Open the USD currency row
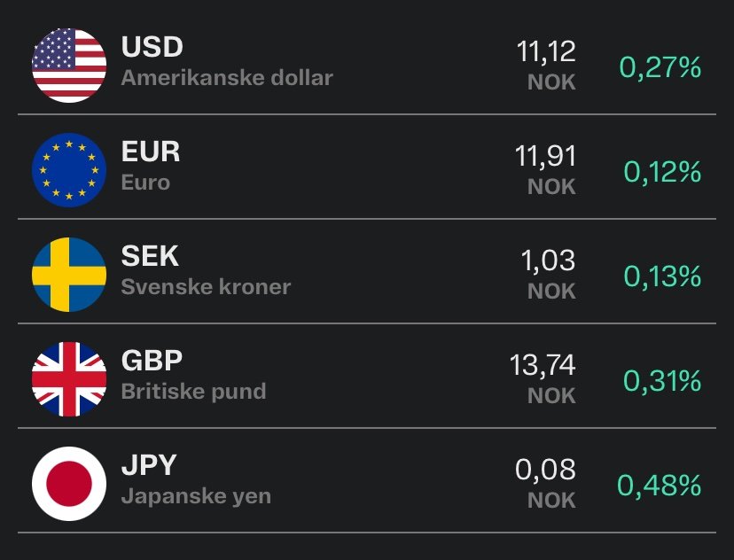 [x=367, y=66]
